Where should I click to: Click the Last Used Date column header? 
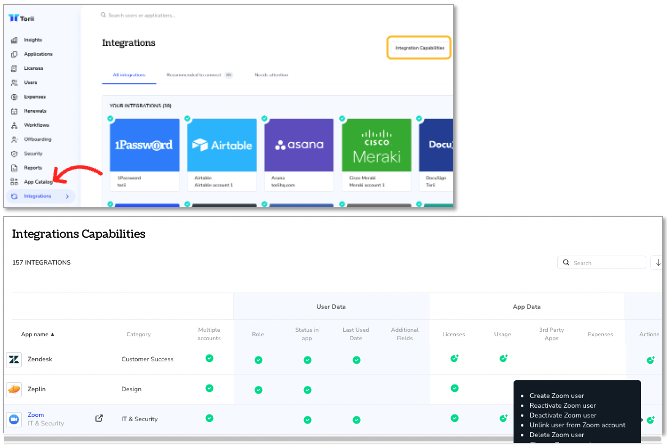[x=356, y=334]
